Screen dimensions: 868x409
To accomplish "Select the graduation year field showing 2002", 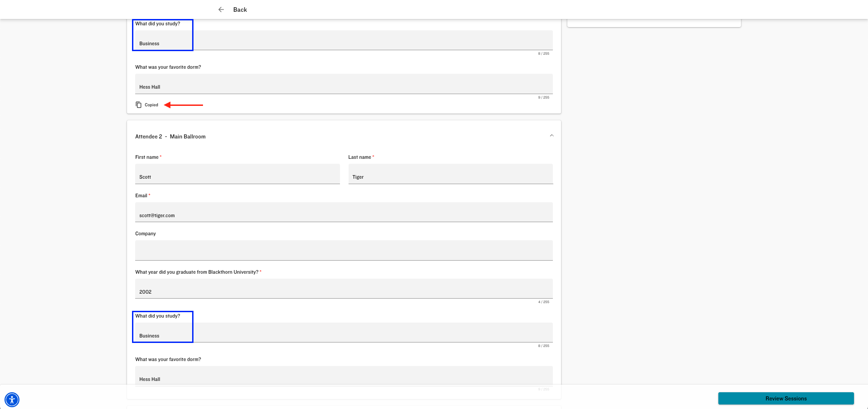I will 344,289.
